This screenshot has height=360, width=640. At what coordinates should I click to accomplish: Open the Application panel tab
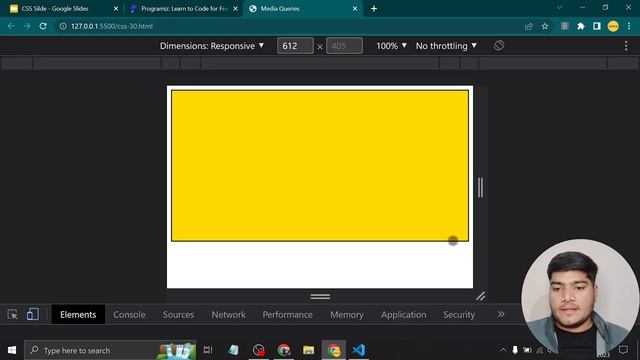pos(403,315)
